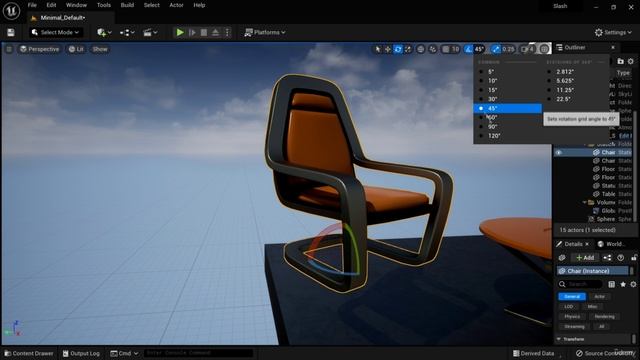Select the 22.5° rotation snap option
Image resolution: width=640 pixels, height=360 pixels.
point(576,99)
